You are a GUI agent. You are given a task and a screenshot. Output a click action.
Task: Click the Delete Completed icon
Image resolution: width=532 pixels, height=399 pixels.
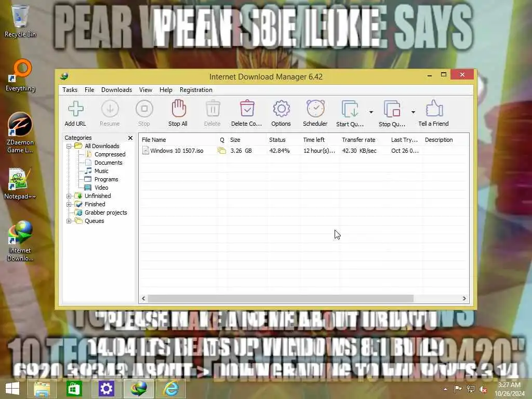[247, 109]
